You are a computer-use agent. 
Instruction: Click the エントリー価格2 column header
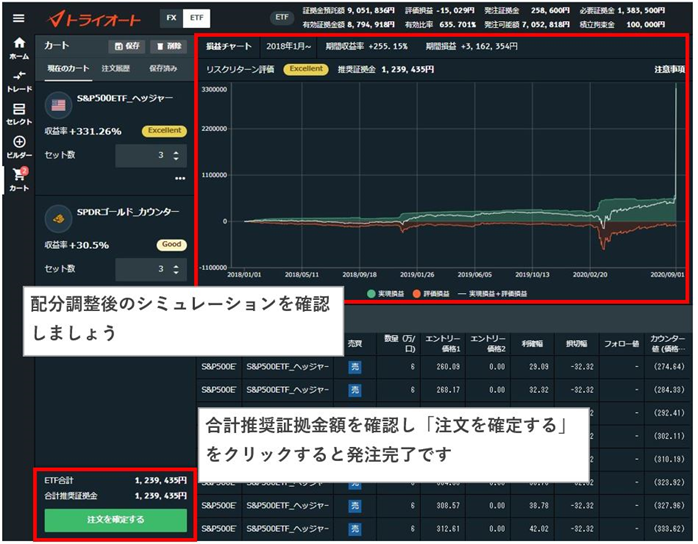tap(488, 344)
